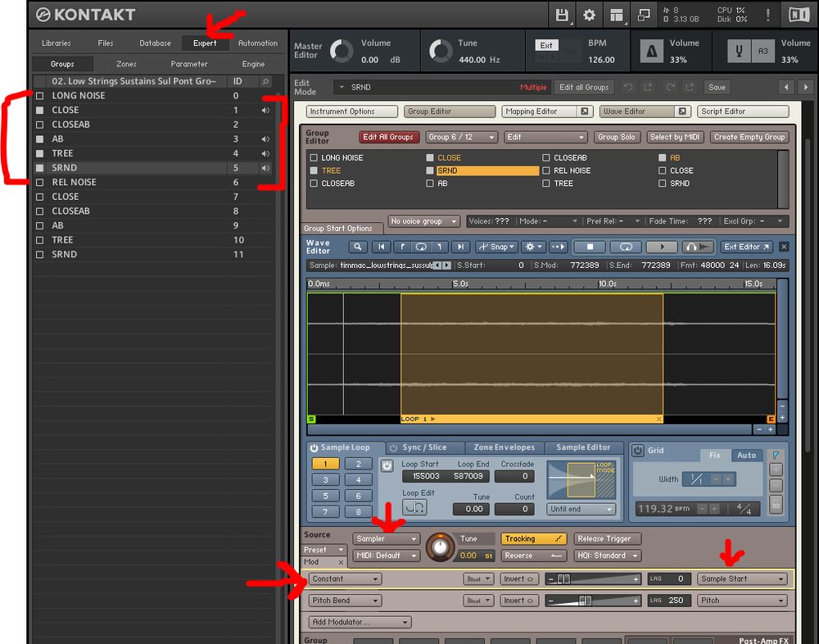The width and height of the screenshot is (819, 644).
Task: Switch to the Zone Envelopes tab
Action: pyautogui.click(x=504, y=447)
